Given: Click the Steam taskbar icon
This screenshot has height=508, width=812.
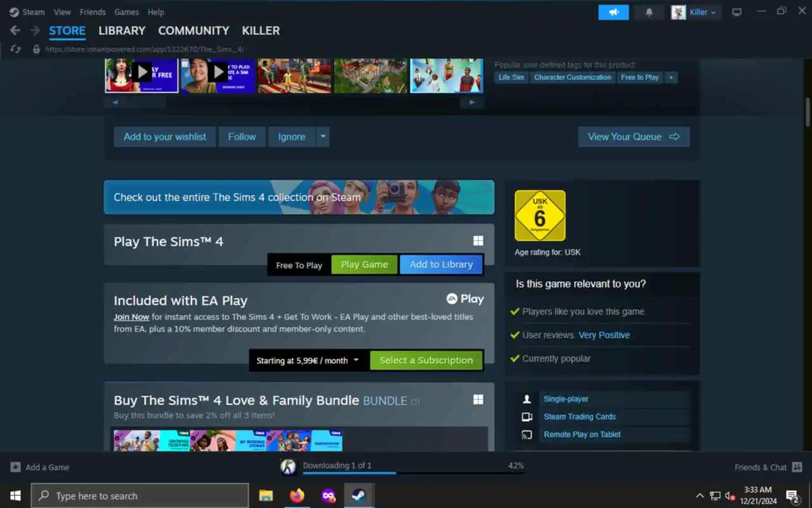Looking at the screenshot, I should click(359, 496).
